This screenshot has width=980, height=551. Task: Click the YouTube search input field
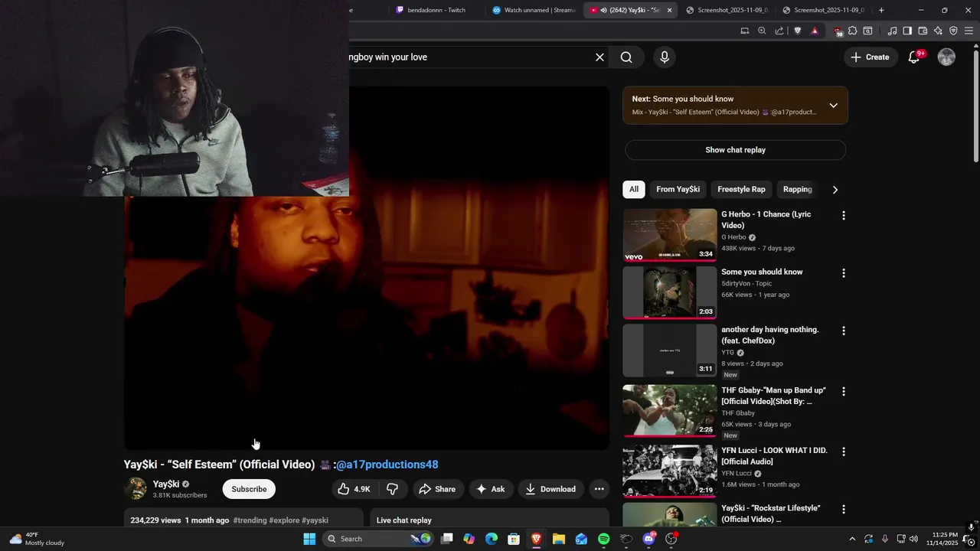pos(467,57)
